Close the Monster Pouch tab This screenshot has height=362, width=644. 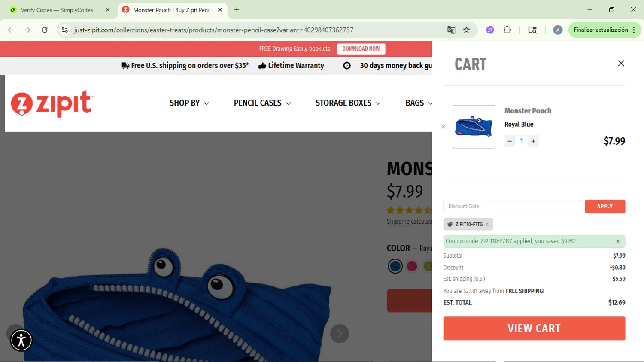pyautogui.click(x=220, y=10)
